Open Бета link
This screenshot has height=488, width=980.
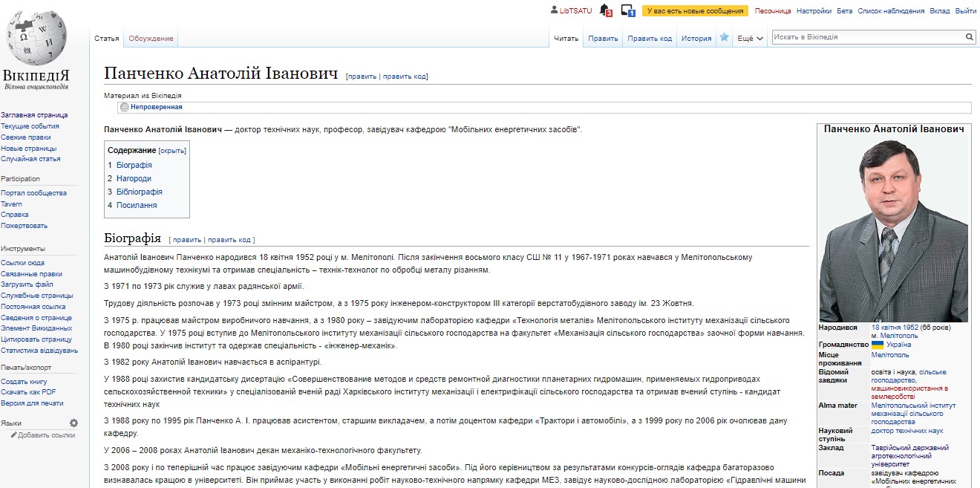coord(844,11)
